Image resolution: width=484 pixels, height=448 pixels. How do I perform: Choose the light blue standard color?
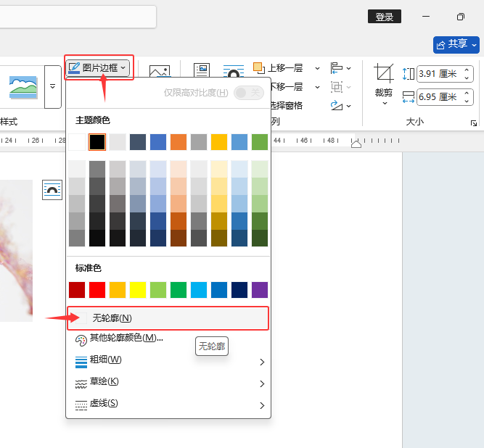pos(199,290)
